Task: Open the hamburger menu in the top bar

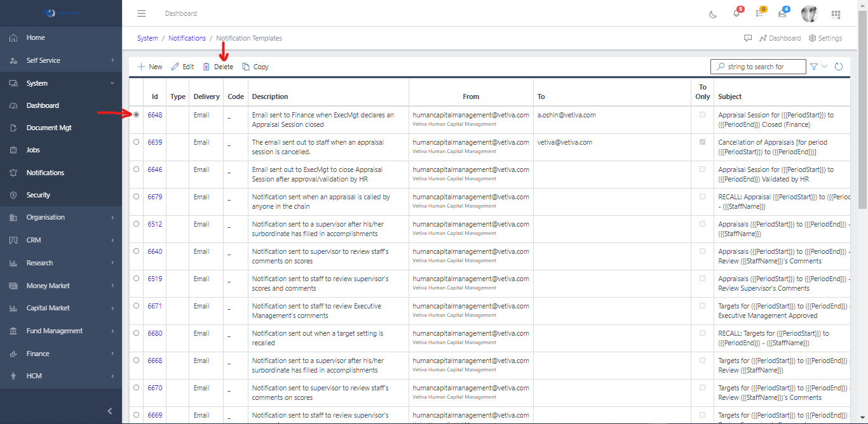Action: pyautogui.click(x=141, y=13)
